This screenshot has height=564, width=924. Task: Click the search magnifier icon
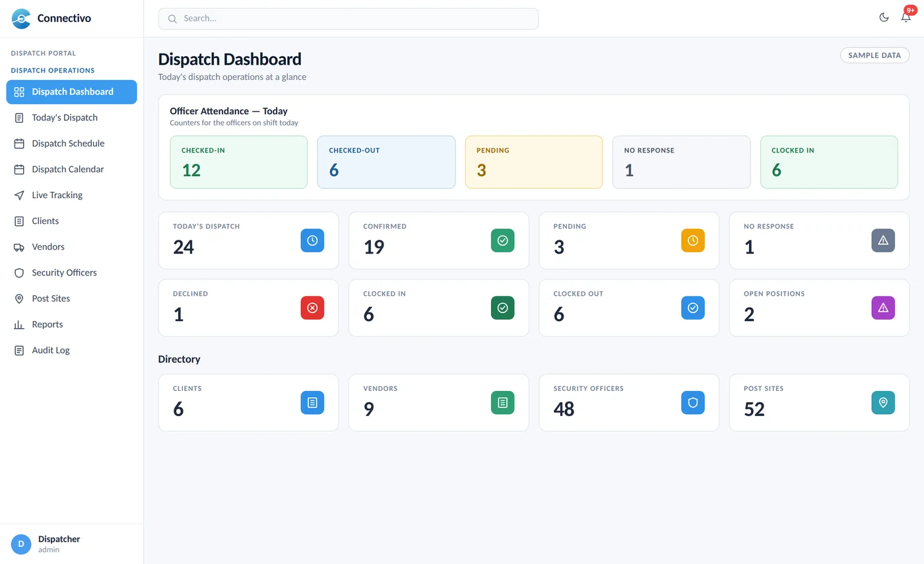pyautogui.click(x=172, y=18)
